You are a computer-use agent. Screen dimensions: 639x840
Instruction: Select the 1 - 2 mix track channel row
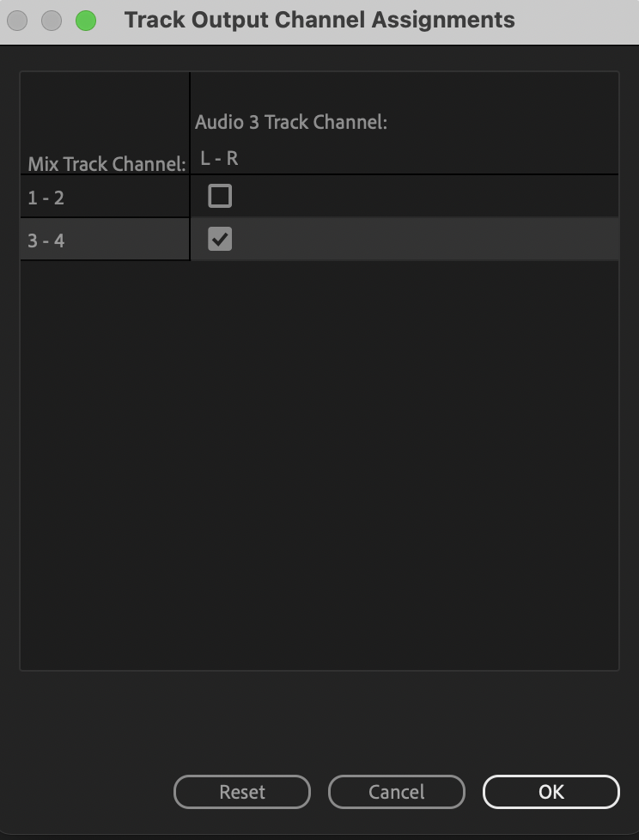103,195
